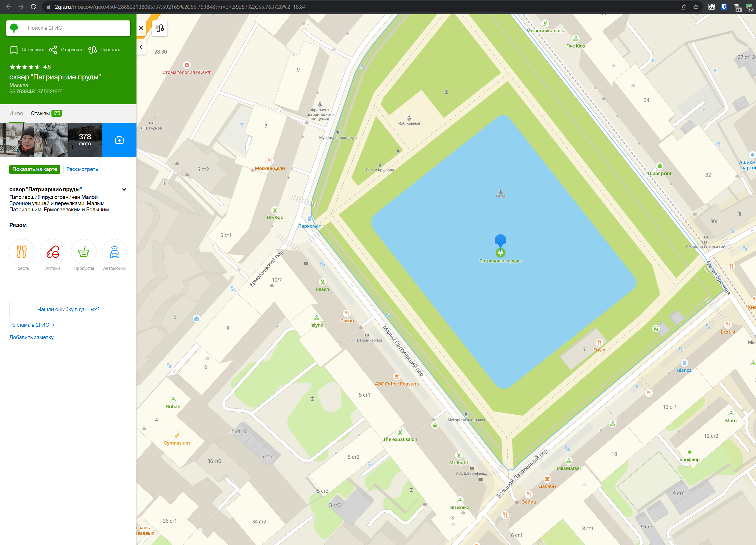Open the Добавить заметку link
Image resolution: width=756 pixels, height=545 pixels.
point(31,337)
